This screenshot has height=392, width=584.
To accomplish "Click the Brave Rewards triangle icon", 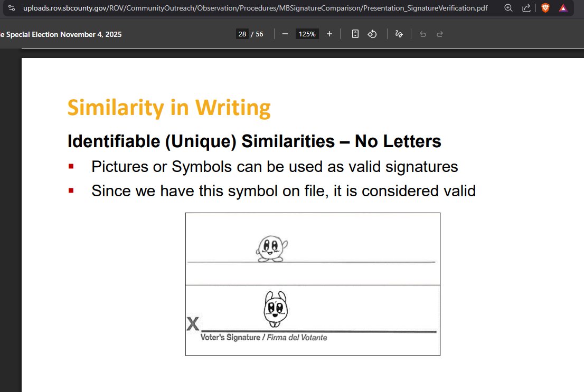I will tap(563, 8).
